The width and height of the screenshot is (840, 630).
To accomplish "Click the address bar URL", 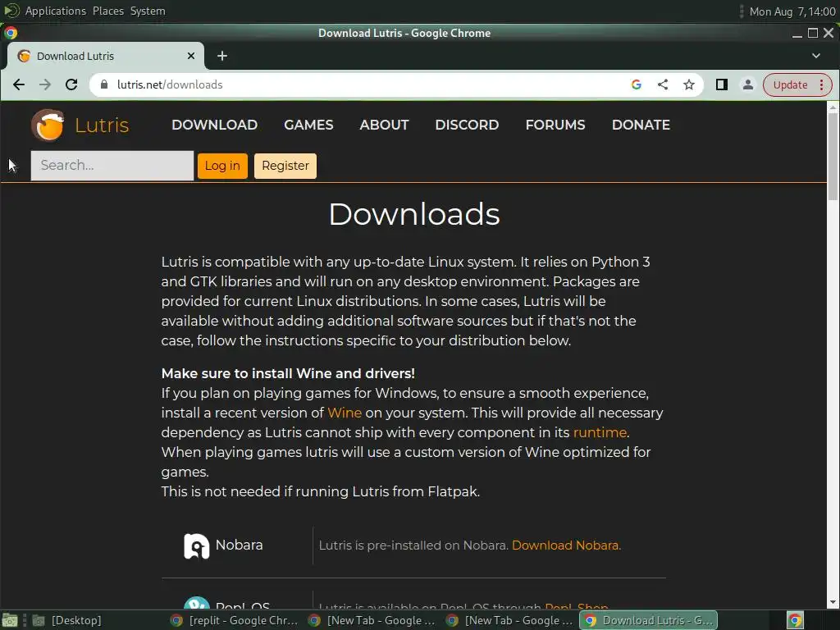I will [170, 84].
